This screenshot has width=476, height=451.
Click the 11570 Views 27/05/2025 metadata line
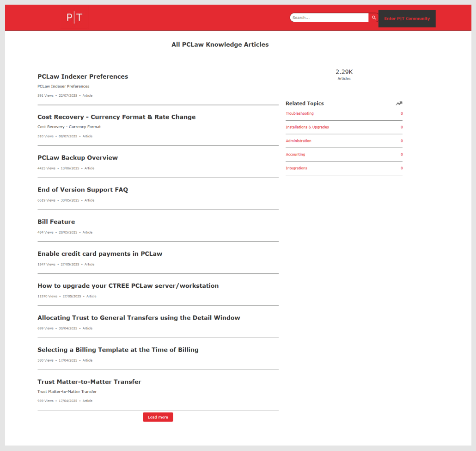[67, 297]
